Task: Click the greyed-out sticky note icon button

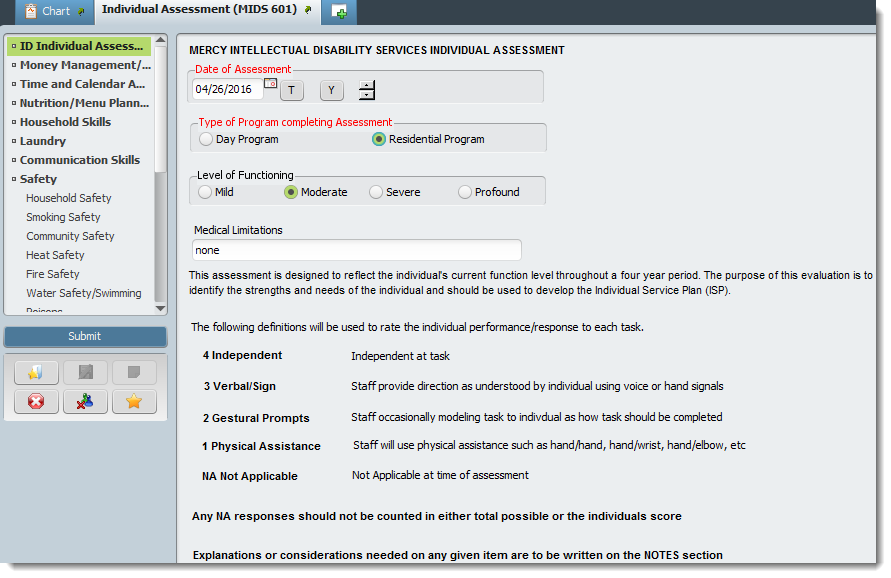Action: 134,373
